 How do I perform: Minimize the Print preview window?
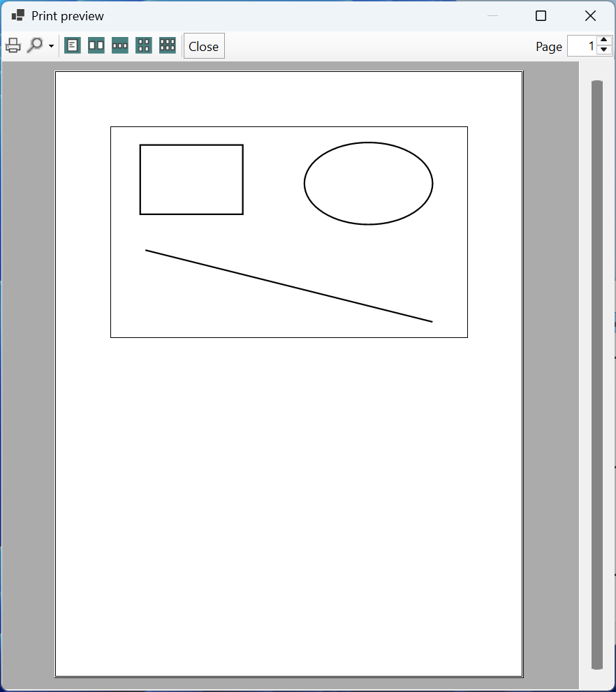pos(492,16)
